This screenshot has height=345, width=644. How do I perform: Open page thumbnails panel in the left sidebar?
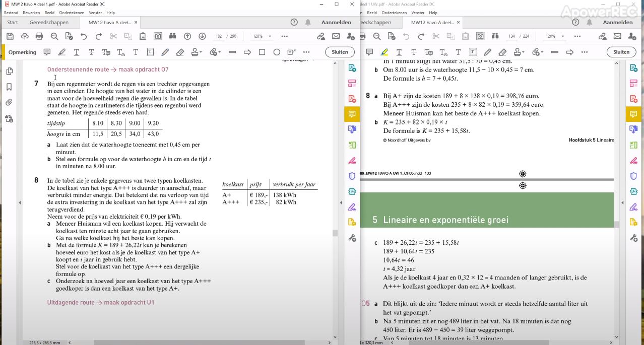coord(9,72)
